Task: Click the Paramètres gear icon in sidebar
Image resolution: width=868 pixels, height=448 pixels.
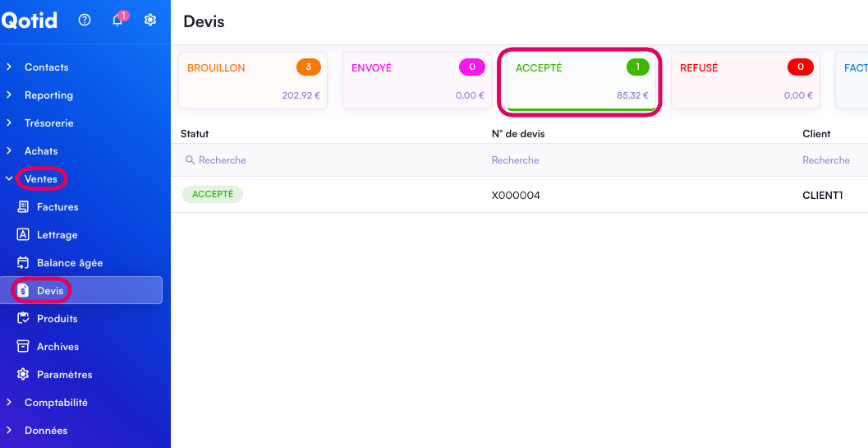Action: click(23, 375)
